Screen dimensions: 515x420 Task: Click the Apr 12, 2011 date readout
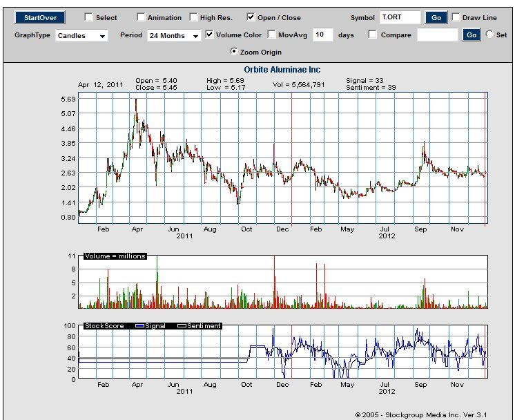(101, 85)
